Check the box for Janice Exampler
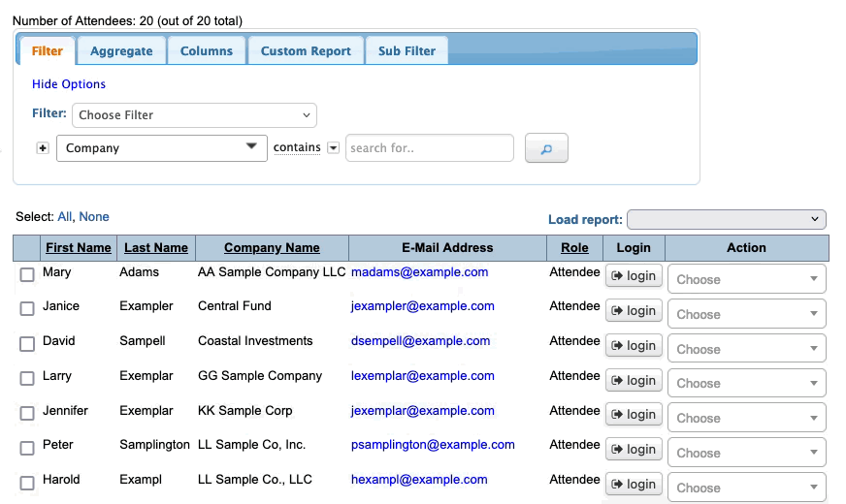 click(27, 309)
